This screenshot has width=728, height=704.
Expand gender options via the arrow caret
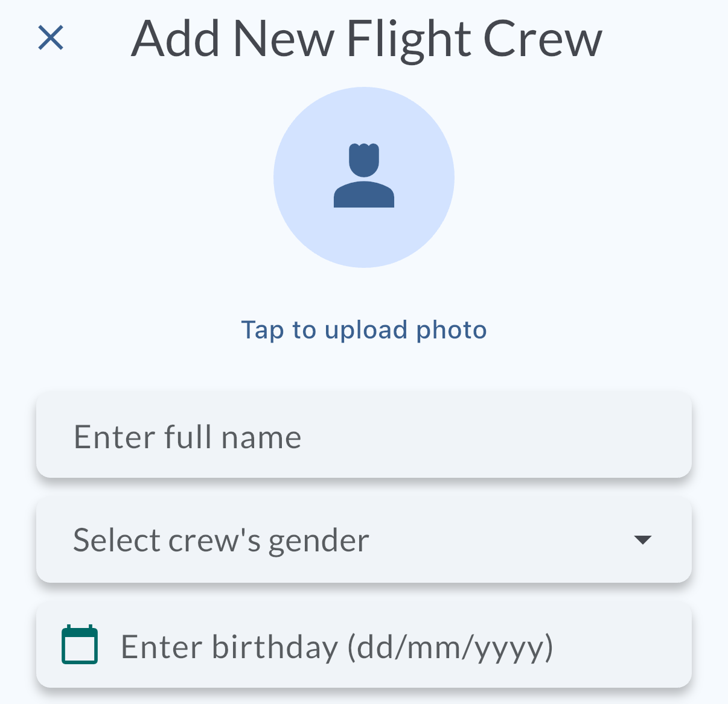(643, 539)
